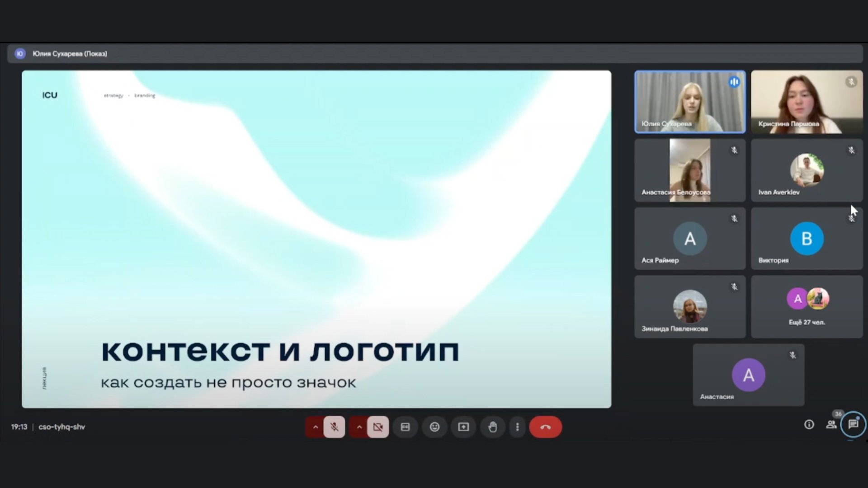The width and height of the screenshot is (868, 488).
Task: Expand video settings chevron beside camera
Action: click(359, 427)
